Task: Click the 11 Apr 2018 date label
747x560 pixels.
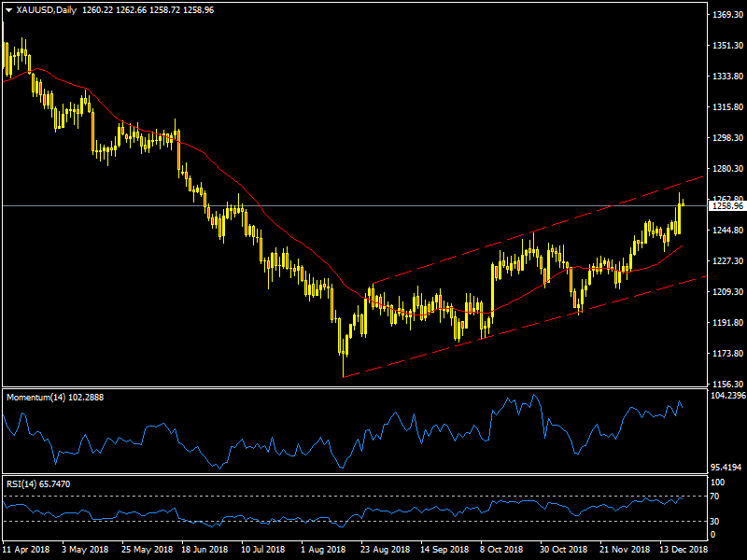Action: pos(27,551)
